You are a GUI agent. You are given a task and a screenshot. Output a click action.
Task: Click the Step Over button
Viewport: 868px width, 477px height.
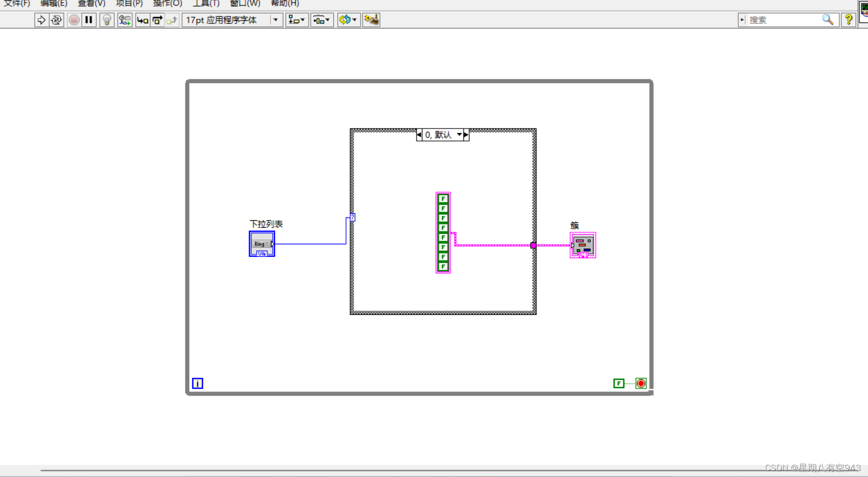157,20
